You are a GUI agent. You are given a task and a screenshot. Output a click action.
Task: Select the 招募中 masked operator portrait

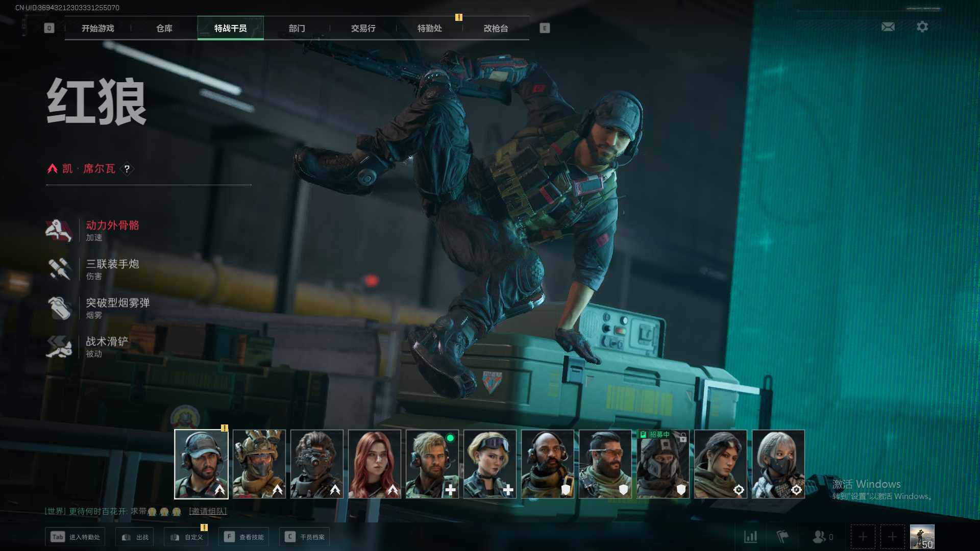pyautogui.click(x=663, y=464)
